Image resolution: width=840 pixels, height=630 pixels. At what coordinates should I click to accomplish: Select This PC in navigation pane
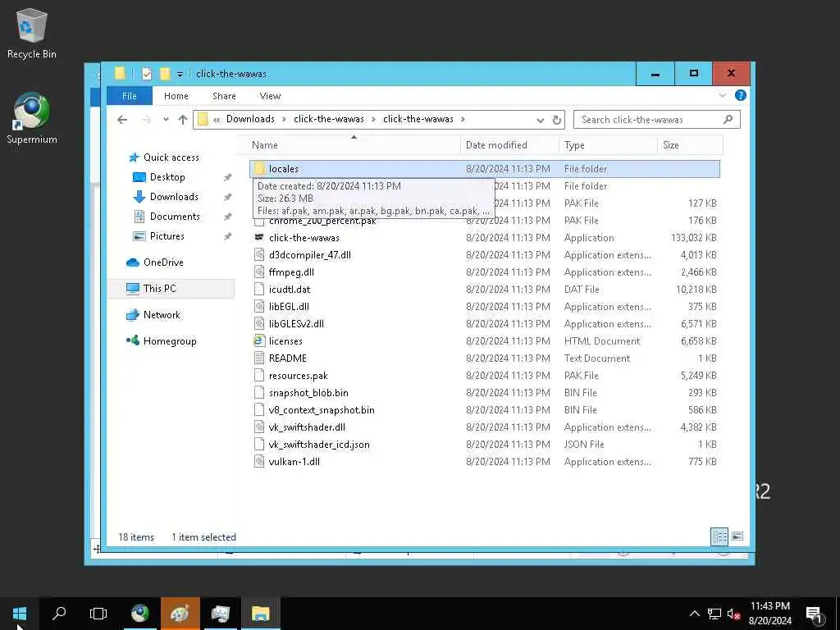click(x=159, y=288)
